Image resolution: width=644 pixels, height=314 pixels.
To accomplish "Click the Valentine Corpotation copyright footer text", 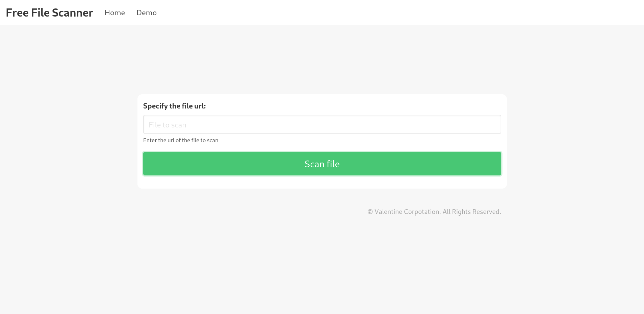I will coord(434,212).
